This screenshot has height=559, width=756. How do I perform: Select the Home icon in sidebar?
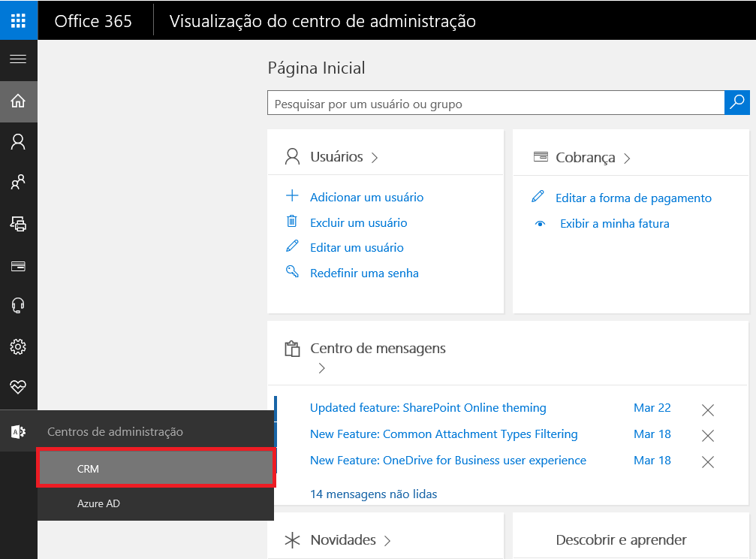click(18, 101)
